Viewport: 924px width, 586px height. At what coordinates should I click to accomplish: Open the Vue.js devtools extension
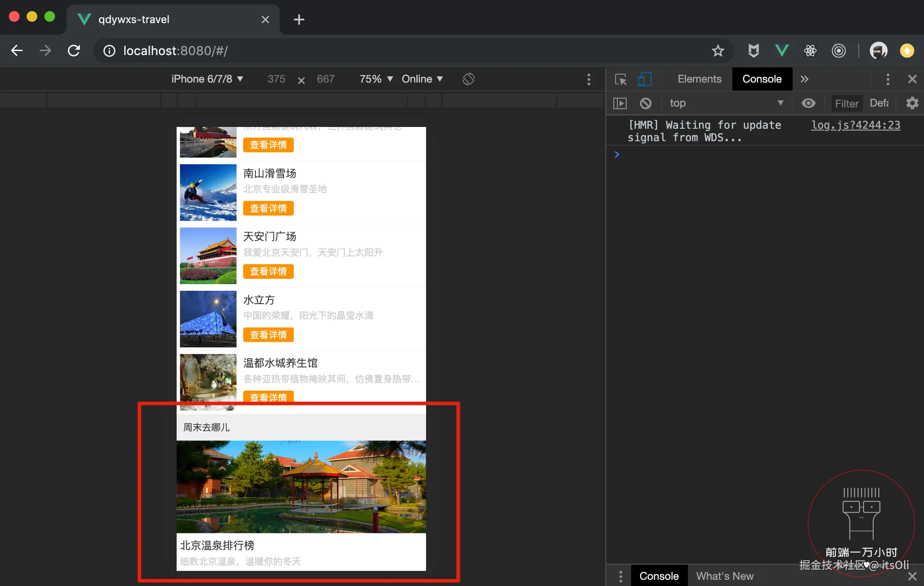pyautogui.click(x=782, y=51)
